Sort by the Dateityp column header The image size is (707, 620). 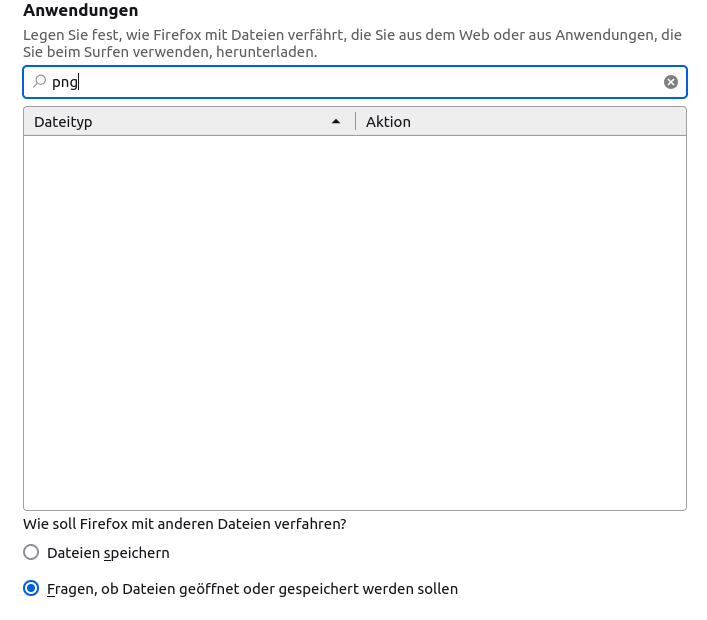(189, 122)
